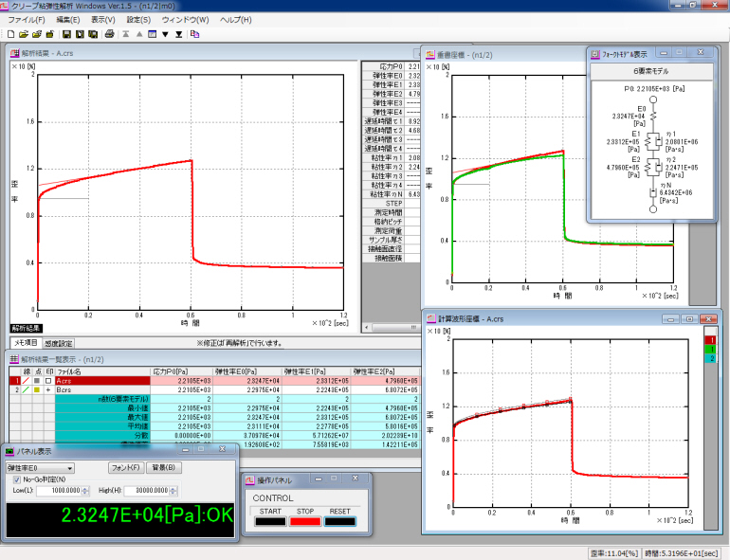Click the 背景(B) button
The width and height of the screenshot is (730, 560).
pyautogui.click(x=165, y=467)
